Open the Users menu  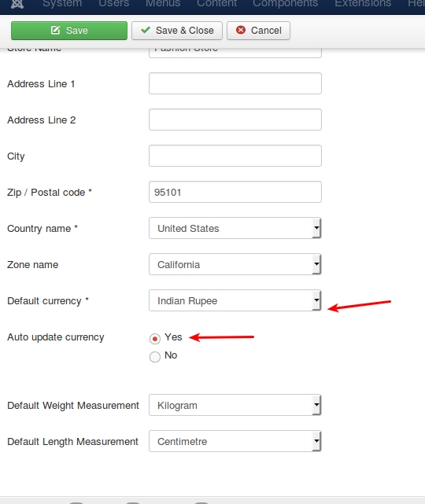tap(114, 4)
